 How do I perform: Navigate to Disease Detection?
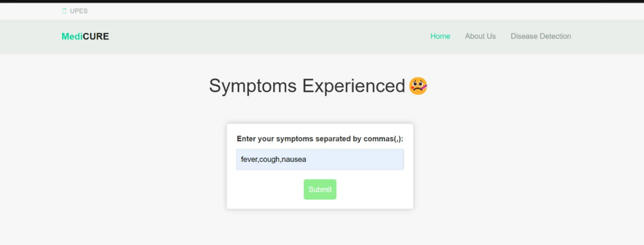coord(541,36)
